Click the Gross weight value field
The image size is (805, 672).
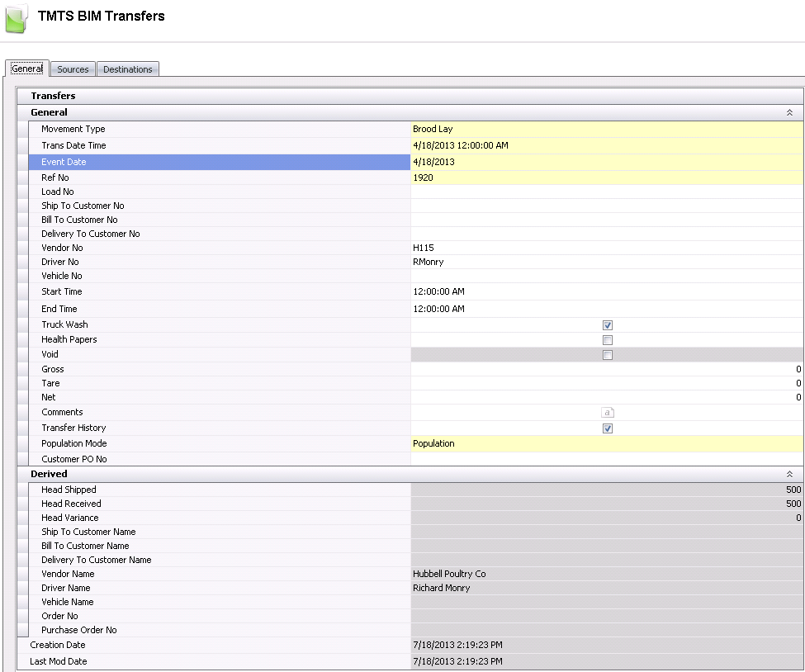[606, 369]
